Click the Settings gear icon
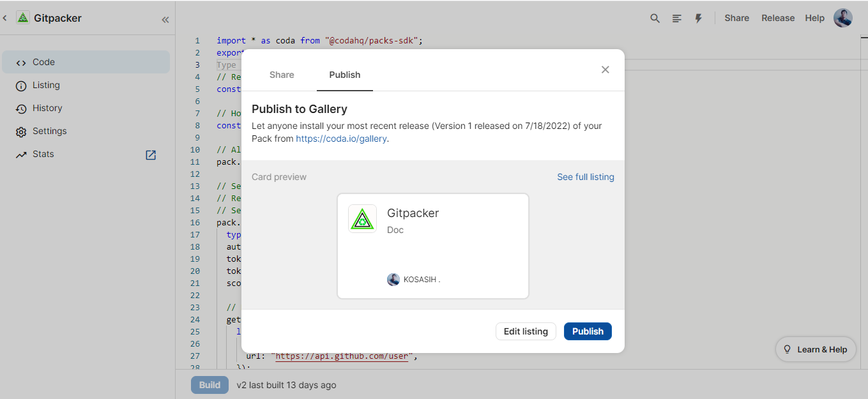The width and height of the screenshot is (868, 399). click(21, 132)
